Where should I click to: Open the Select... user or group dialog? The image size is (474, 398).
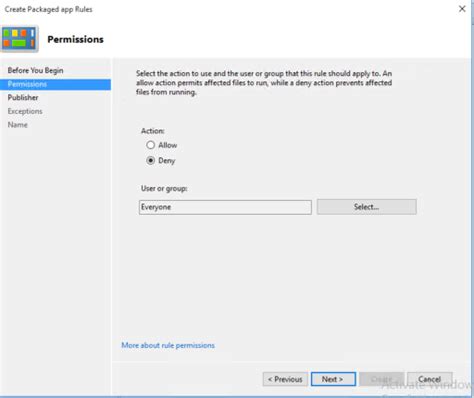[367, 207]
